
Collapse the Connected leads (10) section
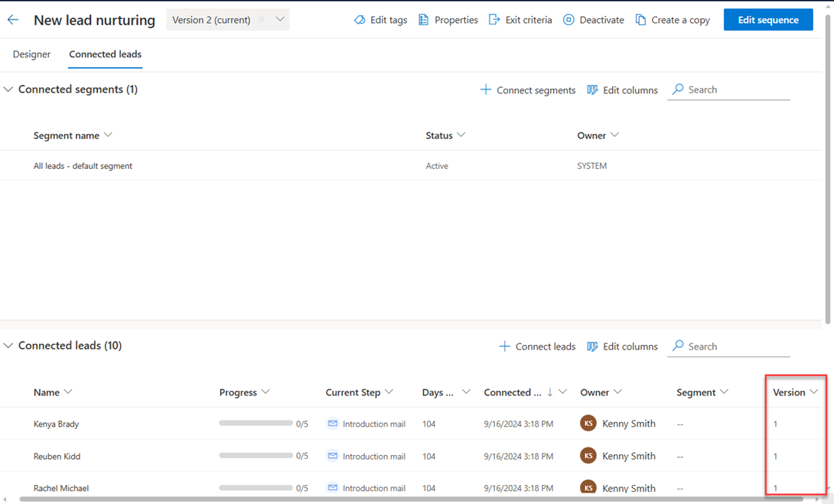coord(8,346)
